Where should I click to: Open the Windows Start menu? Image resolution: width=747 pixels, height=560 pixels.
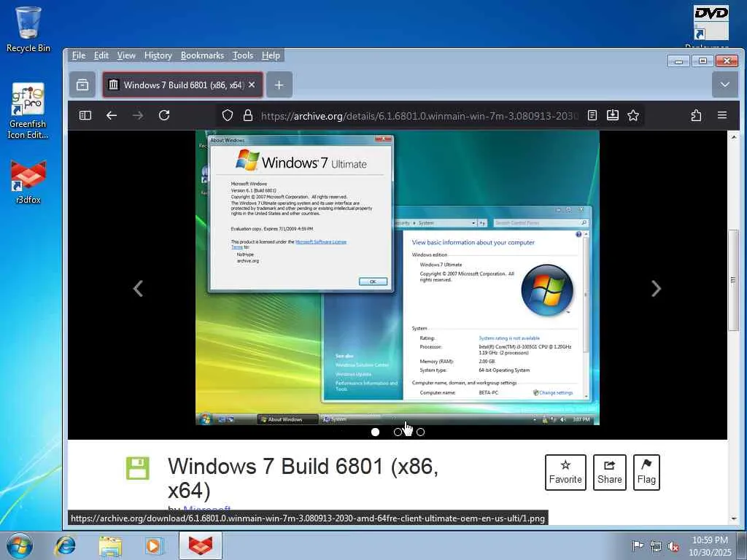[x=20, y=545]
